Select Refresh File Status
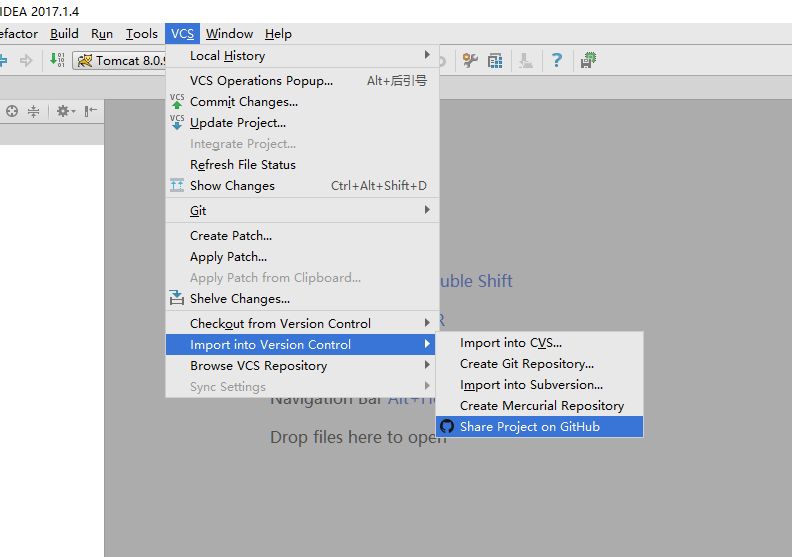The width and height of the screenshot is (792, 557). [302, 165]
